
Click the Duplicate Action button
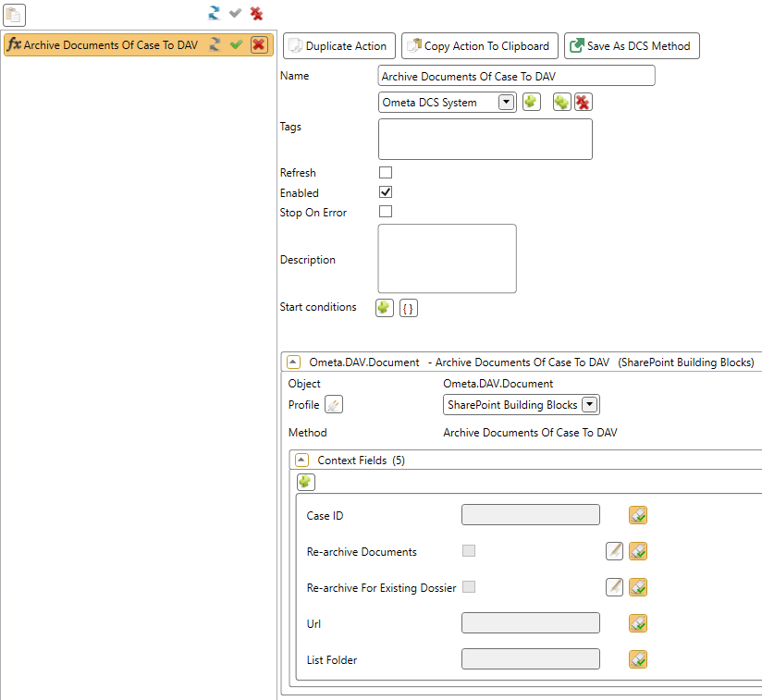pyautogui.click(x=339, y=45)
